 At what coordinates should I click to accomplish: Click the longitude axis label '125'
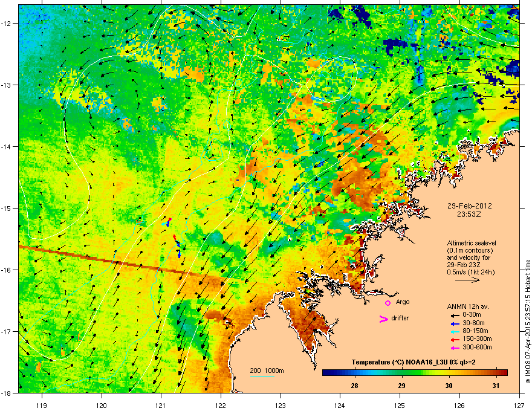(400, 405)
